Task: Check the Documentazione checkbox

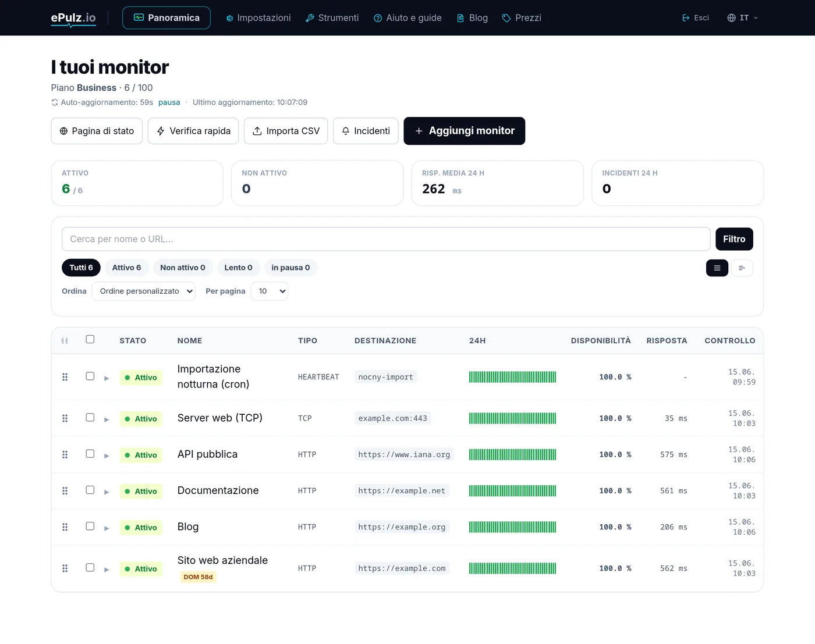Action: point(90,490)
